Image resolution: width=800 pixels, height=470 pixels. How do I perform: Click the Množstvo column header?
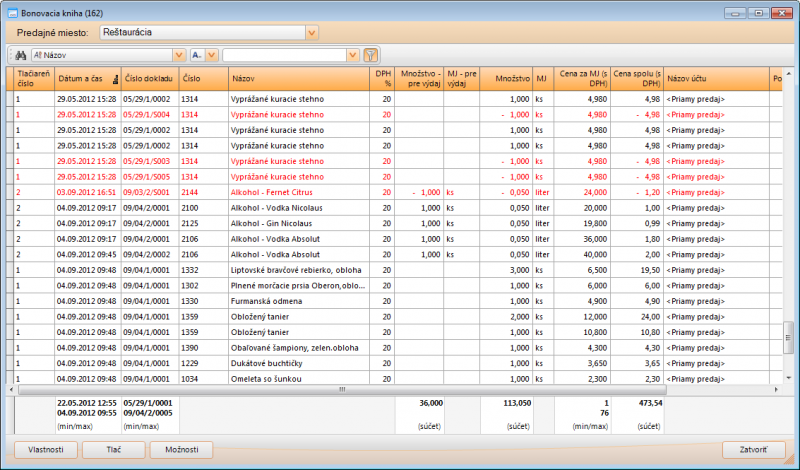(505, 78)
